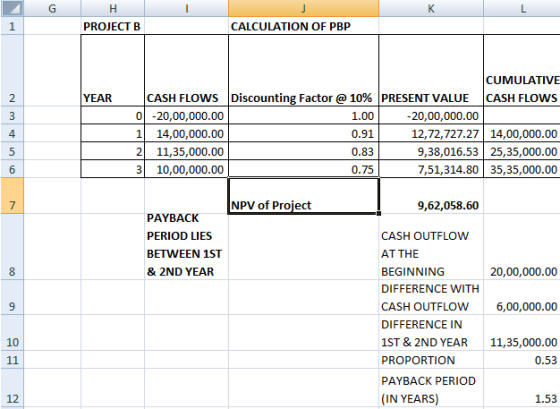This screenshot has width=560, height=409.
Task: Click DIFFERENCE IN 1ST & 2ND YEAR cell
Action: pyautogui.click(x=431, y=333)
